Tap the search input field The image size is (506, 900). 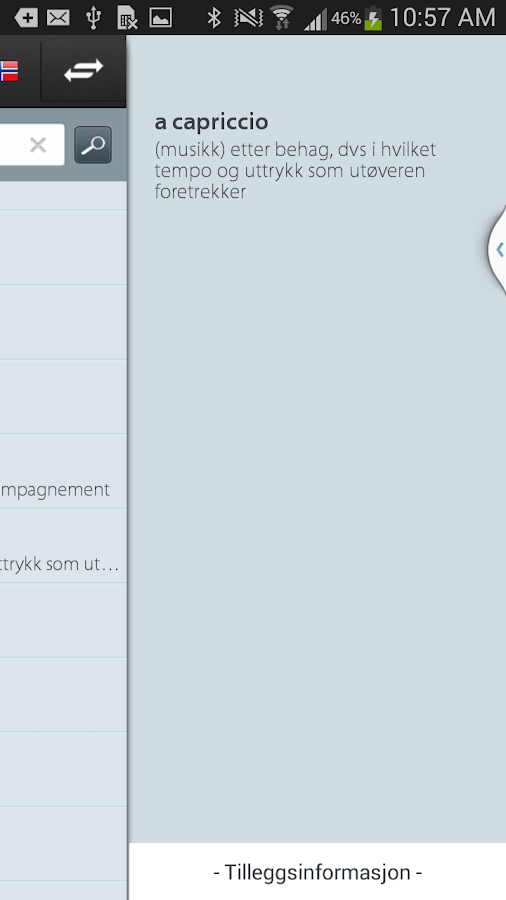(x=32, y=145)
